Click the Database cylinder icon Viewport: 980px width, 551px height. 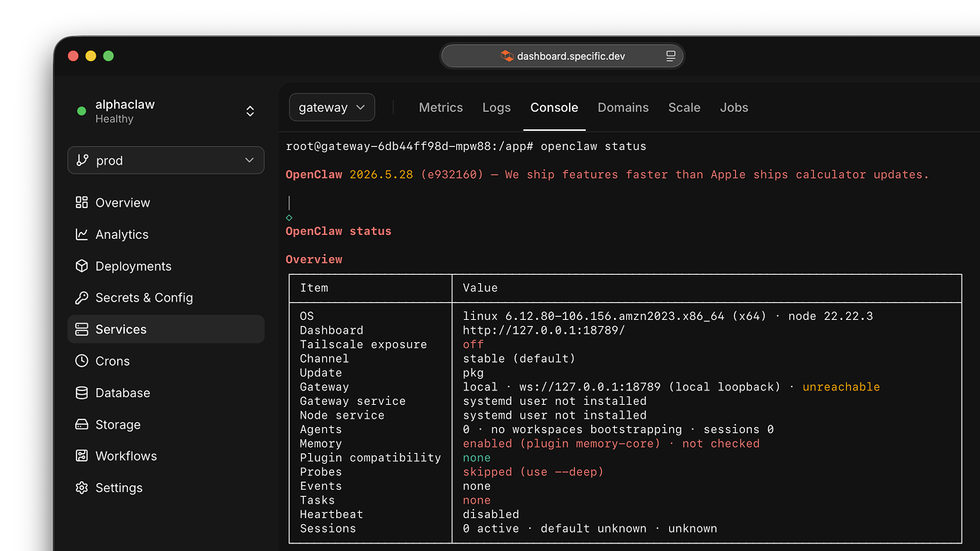(x=81, y=393)
